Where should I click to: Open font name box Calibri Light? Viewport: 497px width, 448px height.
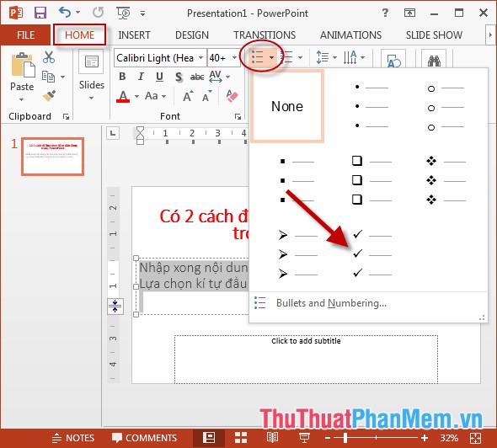(x=160, y=58)
